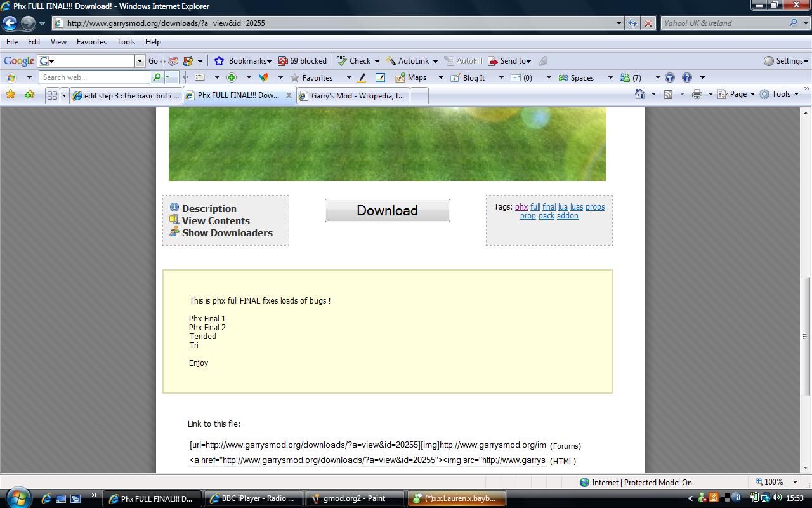Open the address bar history dropdown

(x=619, y=23)
